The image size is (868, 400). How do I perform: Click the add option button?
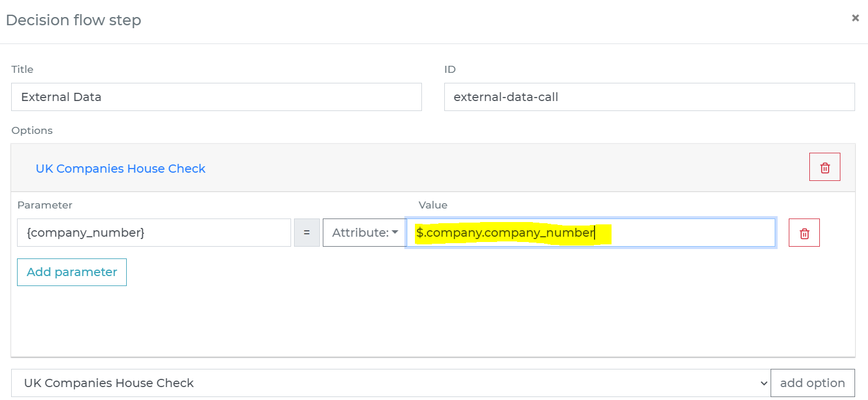click(x=812, y=383)
